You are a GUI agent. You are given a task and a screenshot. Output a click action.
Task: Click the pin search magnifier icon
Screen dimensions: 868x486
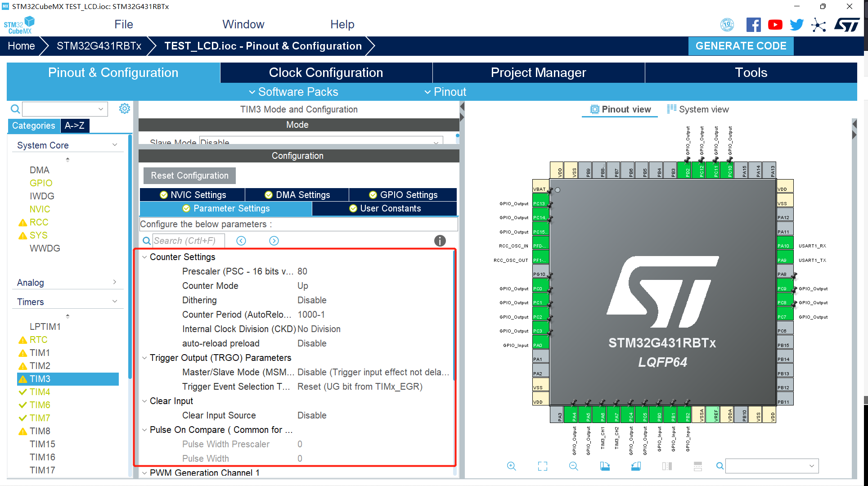click(720, 466)
